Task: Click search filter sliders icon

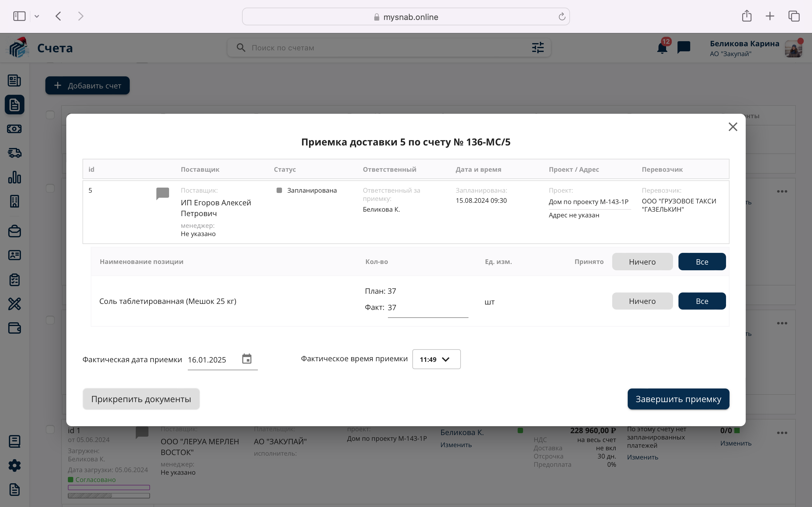Action: click(x=538, y=48)
